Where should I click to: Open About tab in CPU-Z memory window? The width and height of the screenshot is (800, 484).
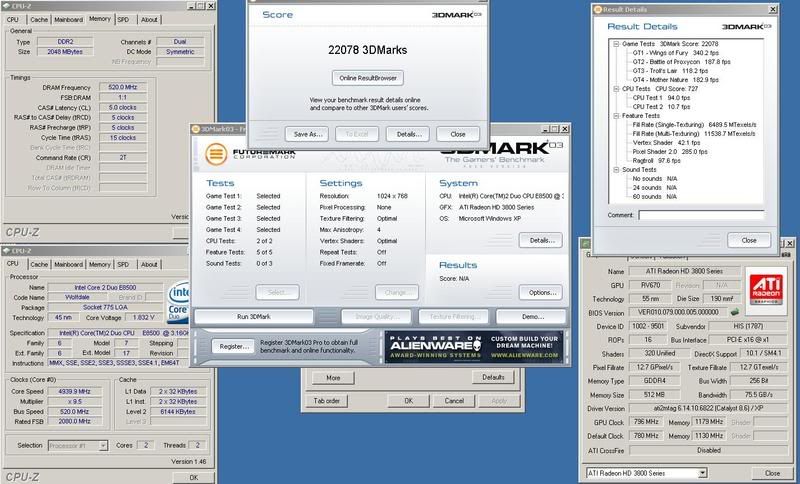pos(149,19)
